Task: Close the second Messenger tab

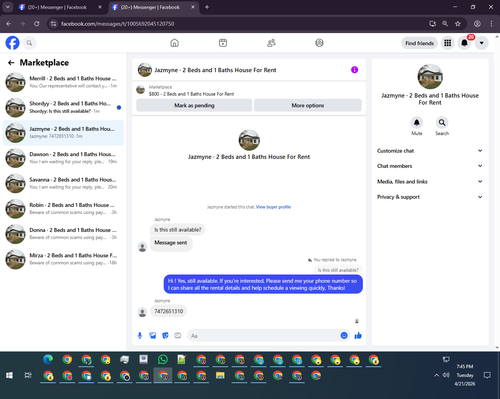Action: (193, 7)
